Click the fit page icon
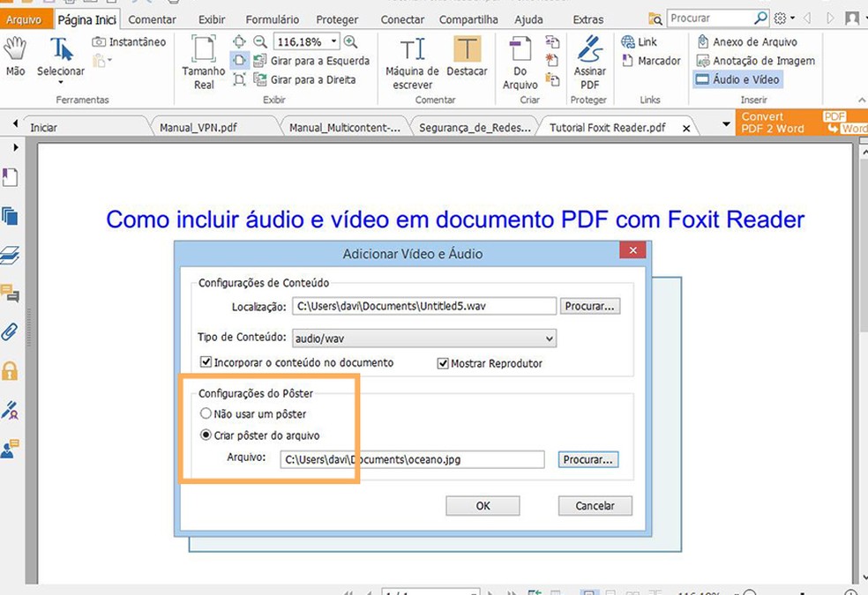Image resolution: width=868 pixels, height=595 pixels. click(239, 42)
